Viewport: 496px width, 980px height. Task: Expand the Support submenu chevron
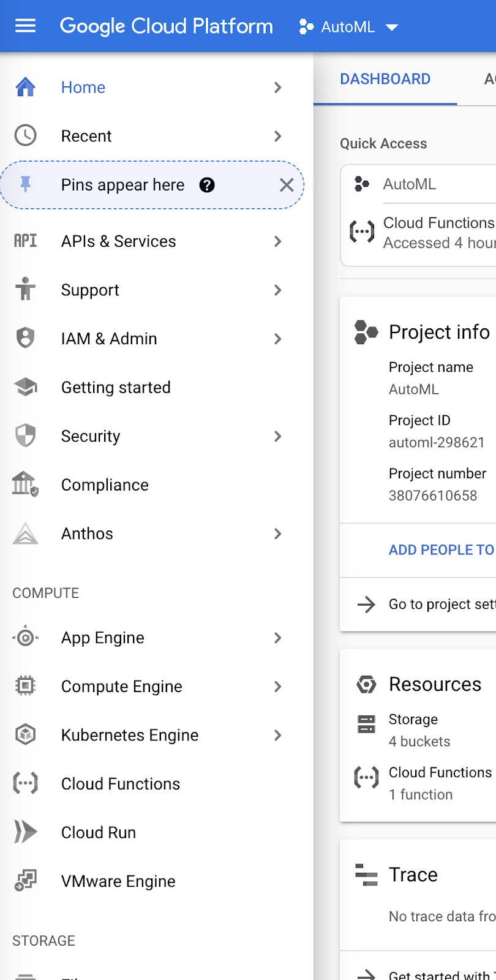277,290
